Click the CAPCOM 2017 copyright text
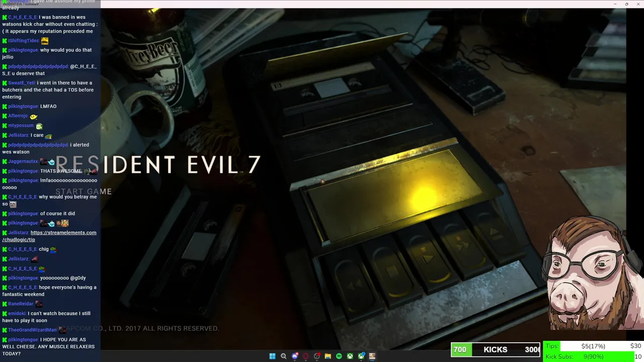This screenshot has height=362, width=644. coord(141,328)
